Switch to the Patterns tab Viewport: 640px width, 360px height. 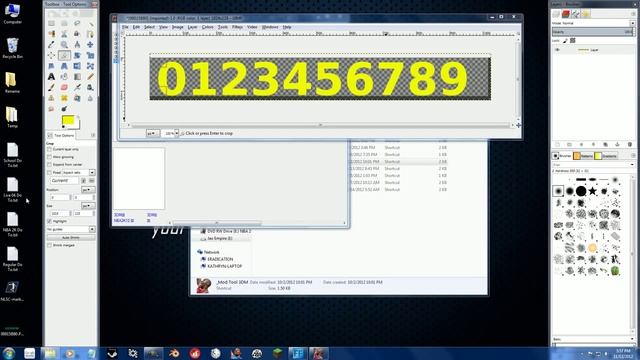[583, 156]
